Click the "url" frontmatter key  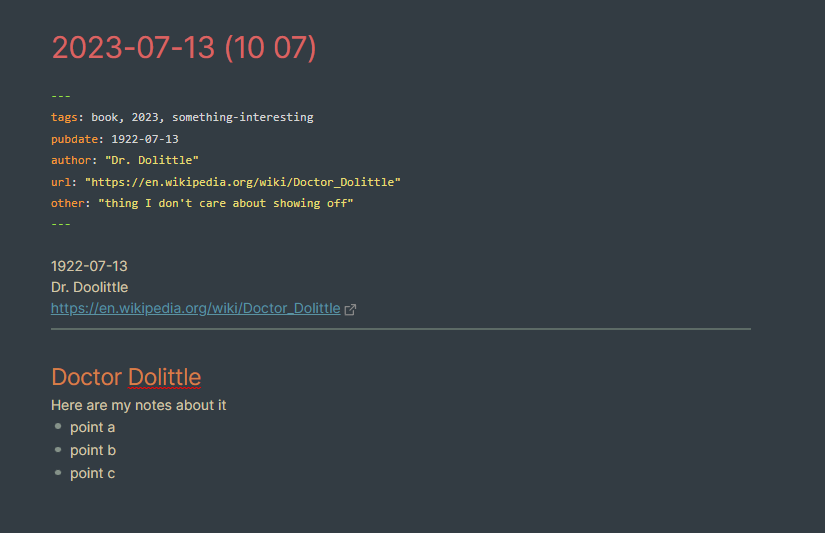click(x=61, y=182)
